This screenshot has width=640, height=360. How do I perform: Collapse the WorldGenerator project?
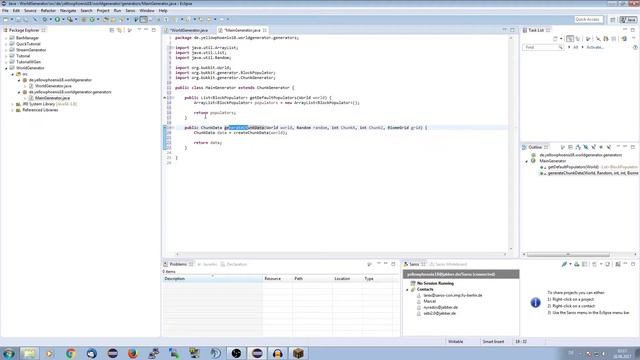coord(6,68)
